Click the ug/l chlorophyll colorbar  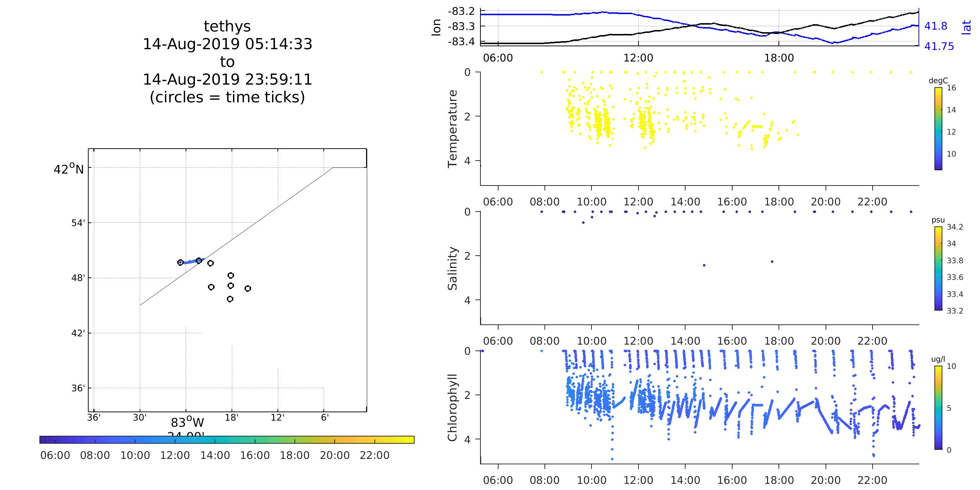(x=938, y=408)
